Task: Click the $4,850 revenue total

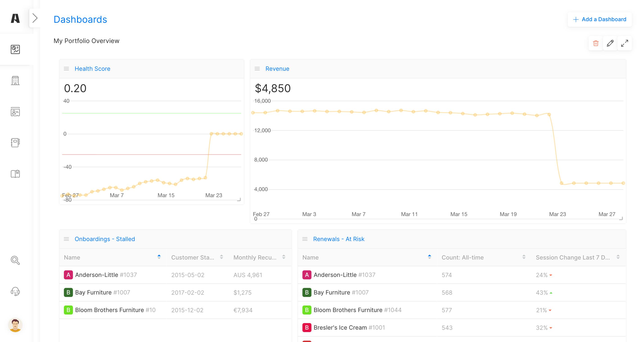Action: [x=273, y=88]
